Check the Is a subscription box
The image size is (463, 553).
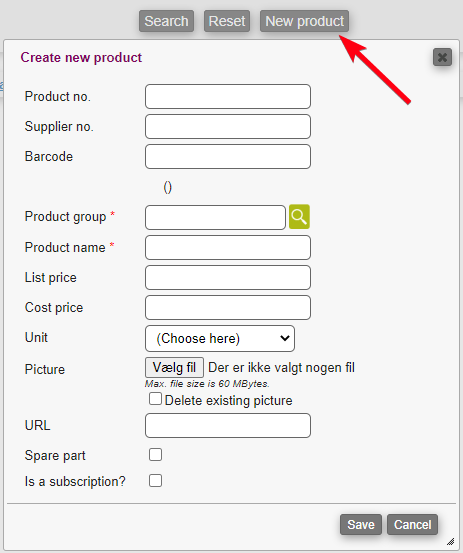pos(155,480)
